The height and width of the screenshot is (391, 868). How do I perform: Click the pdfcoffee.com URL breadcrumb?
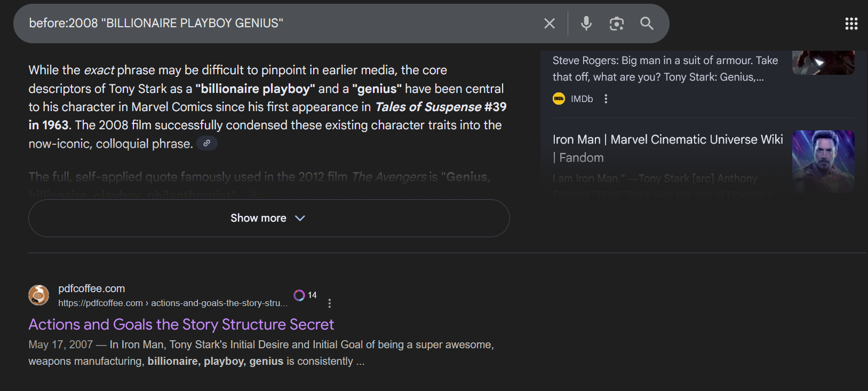click(x=172, y=303)
